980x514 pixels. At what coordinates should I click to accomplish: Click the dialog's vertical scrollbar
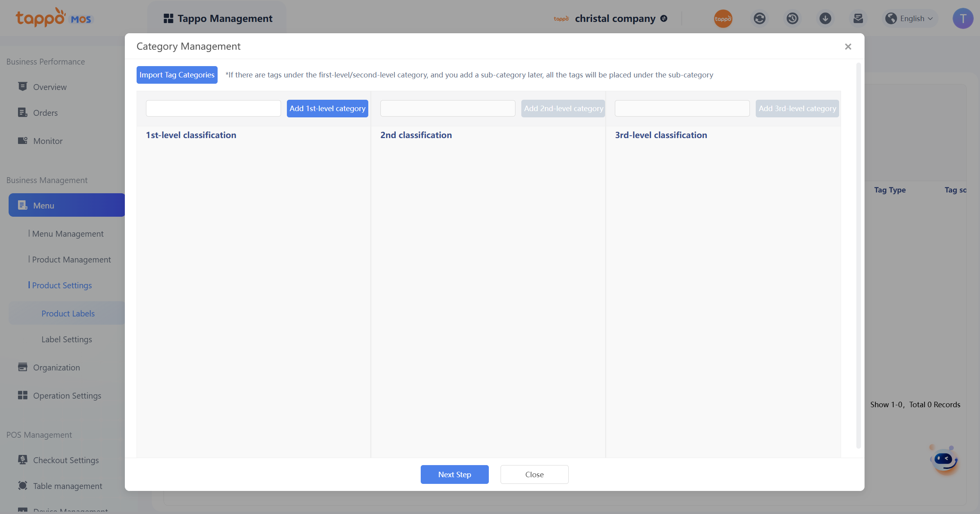coord(858,254)
